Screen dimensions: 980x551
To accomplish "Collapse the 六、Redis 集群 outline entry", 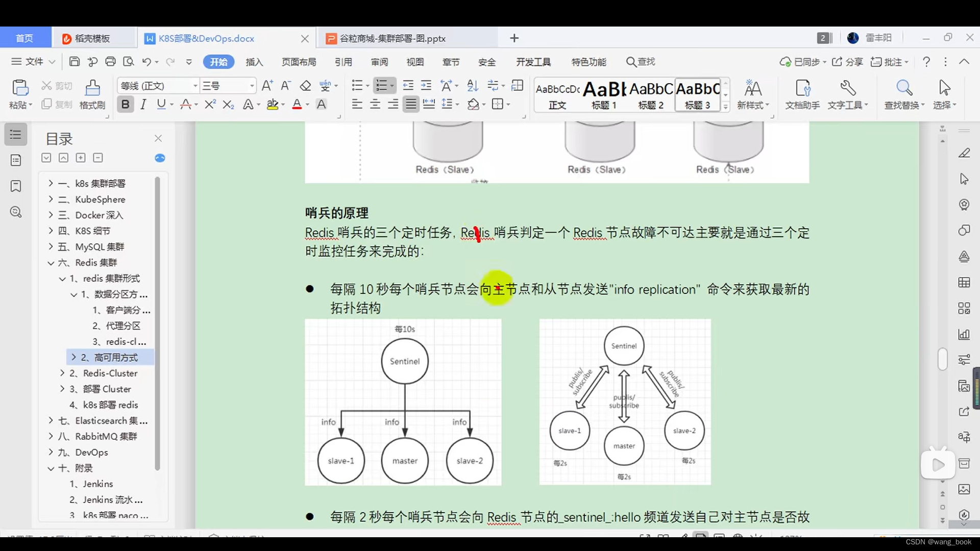I will 51,263.
